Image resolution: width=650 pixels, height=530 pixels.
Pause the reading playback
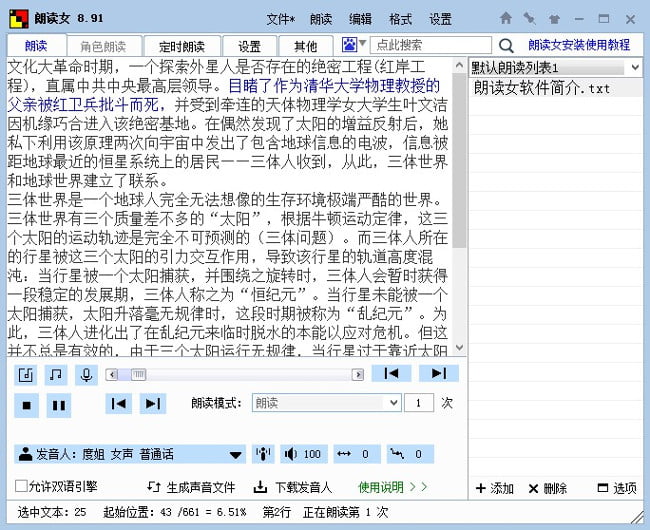(58, 405)
